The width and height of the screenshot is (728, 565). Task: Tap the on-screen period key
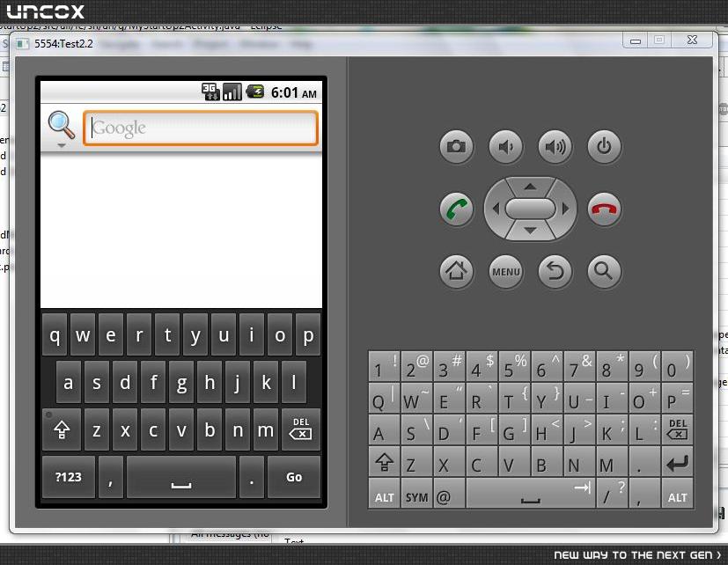click(252, 477)
